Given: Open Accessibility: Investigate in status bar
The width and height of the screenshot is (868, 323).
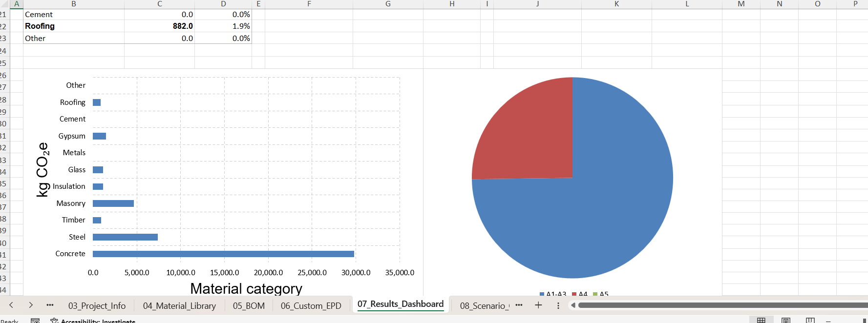Looking at the screenshot, I should [x=93, y=321].
